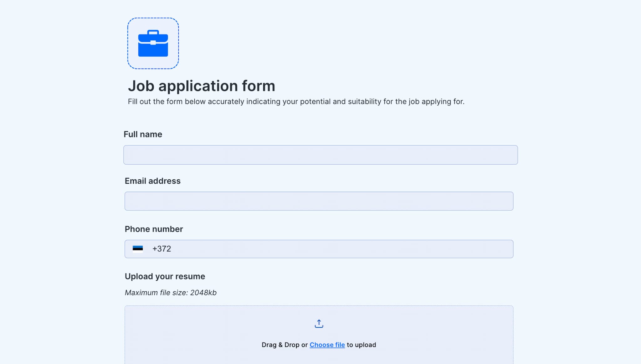Click the Job application form title

(202, 85)
